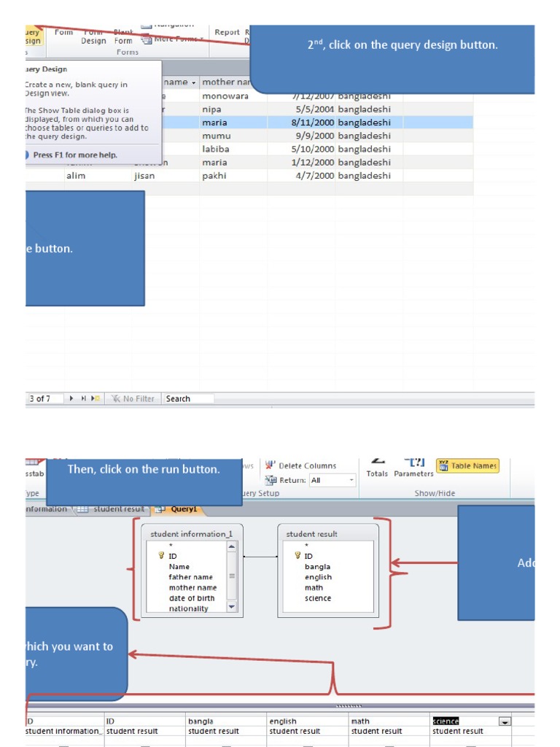Screen dimensions: 560x747
Task: Click the field list scrollbar up arrow
Action: tap(231, 546)
